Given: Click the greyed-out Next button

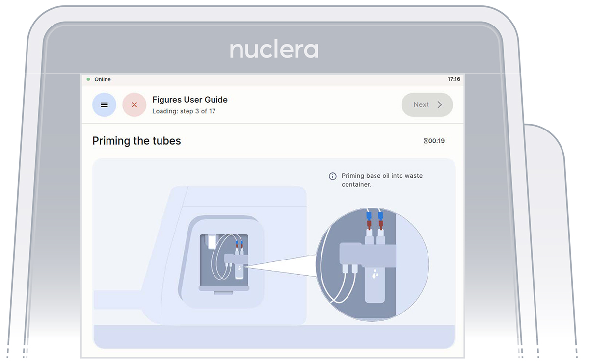Looking at the screenshot, I should pos(427,104).
